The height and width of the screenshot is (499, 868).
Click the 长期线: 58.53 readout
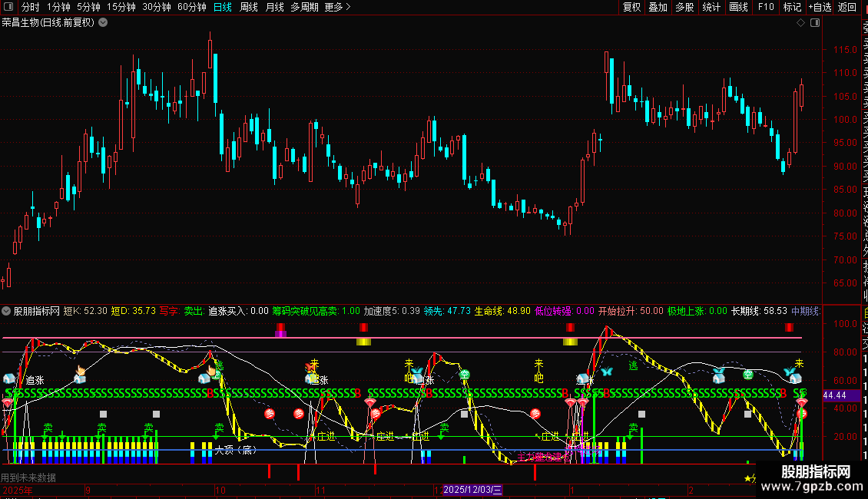[759, 311]
